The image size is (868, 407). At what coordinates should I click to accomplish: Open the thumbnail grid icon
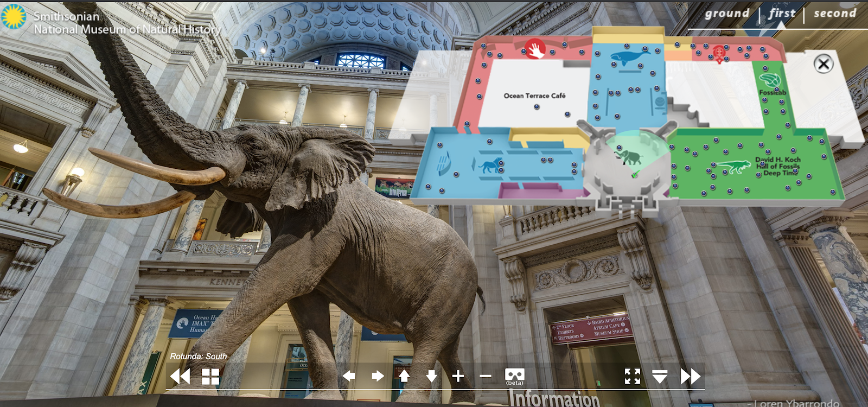click(x=210, y=376)
